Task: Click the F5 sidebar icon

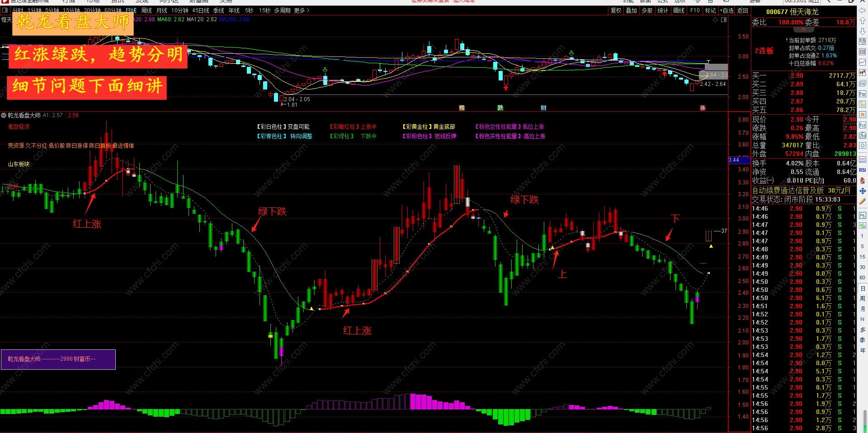Action: pos(863,216)
